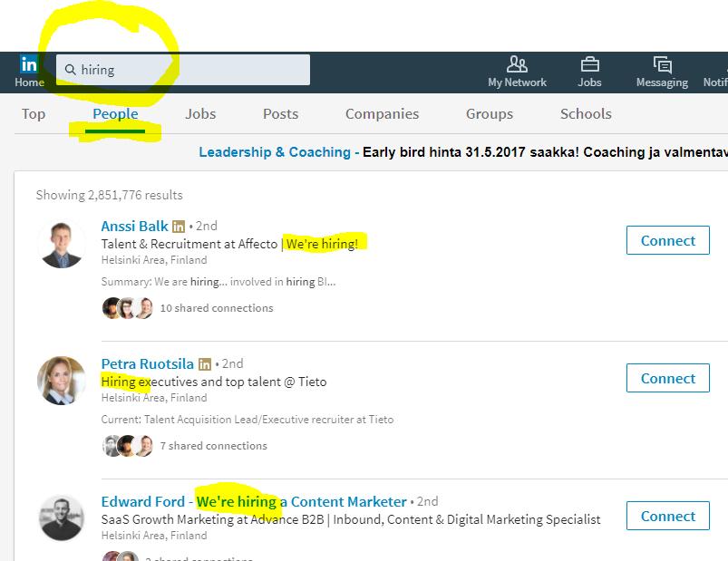This screenshot has width=728, height=561.
Task: Open Petra Ruotsila's profile name link
Action: 148,363
